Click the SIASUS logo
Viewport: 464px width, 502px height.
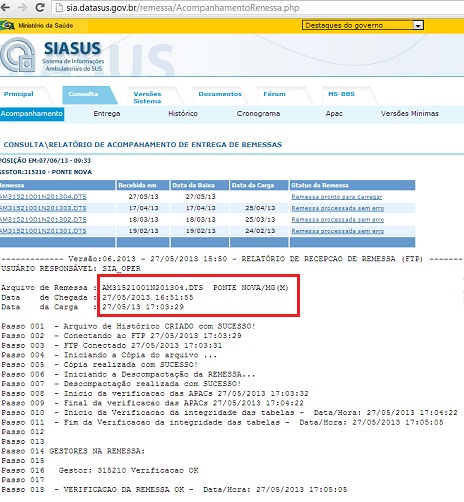tap(52, 55)
